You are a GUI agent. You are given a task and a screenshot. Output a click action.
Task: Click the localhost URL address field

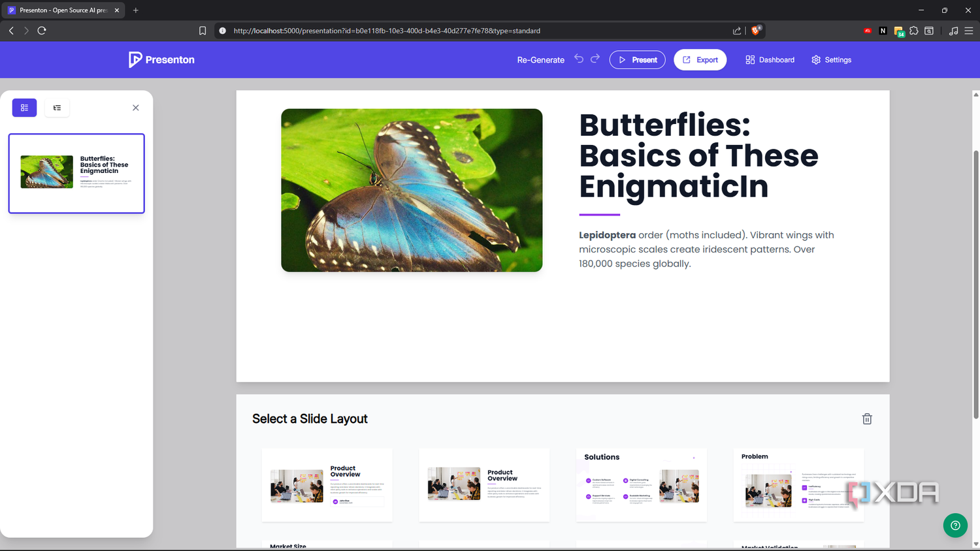[x=387, y=31]
